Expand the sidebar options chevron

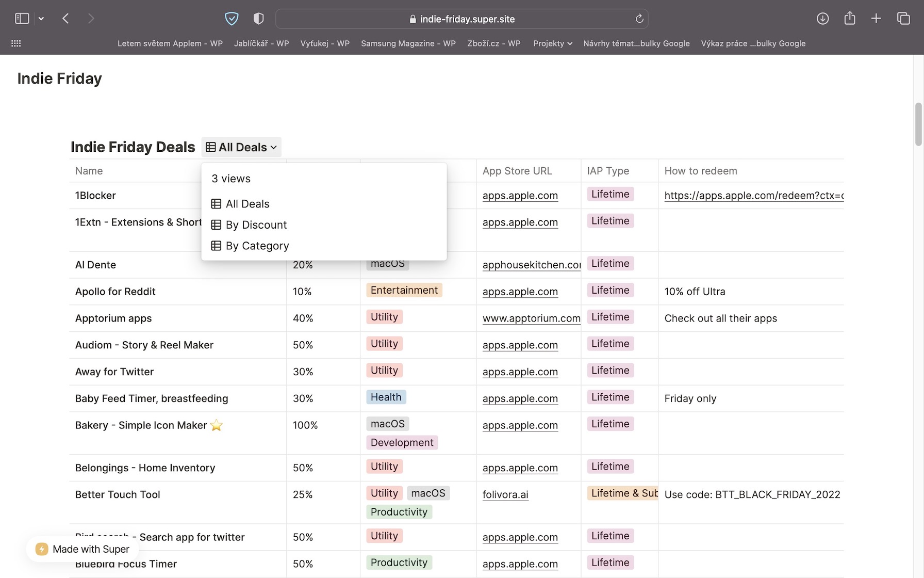[x=41, y=19]
